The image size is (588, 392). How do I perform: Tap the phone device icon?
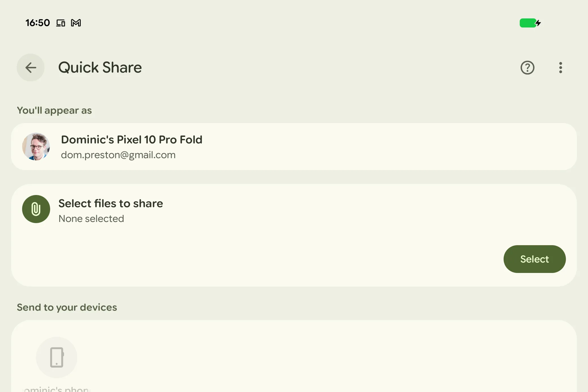tap(57, 357)
